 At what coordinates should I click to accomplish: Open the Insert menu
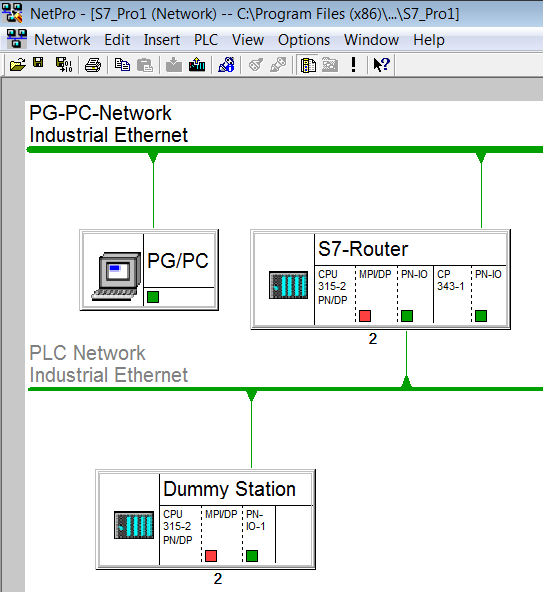pos(162,40)
